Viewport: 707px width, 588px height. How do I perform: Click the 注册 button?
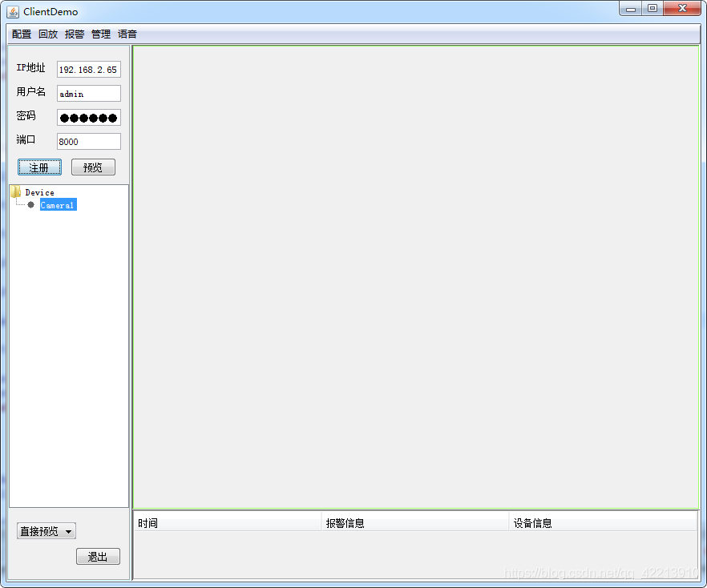point(40,167)
